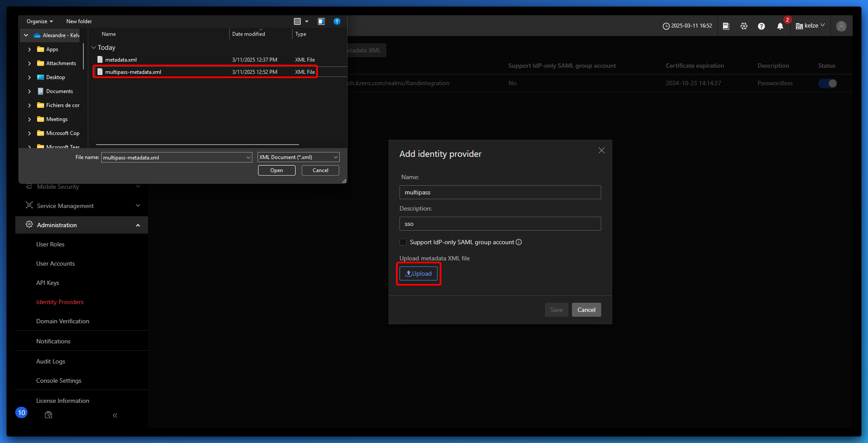Click the documentation book icon in header
The image size is (868, 443).
[x=726, y=26]
